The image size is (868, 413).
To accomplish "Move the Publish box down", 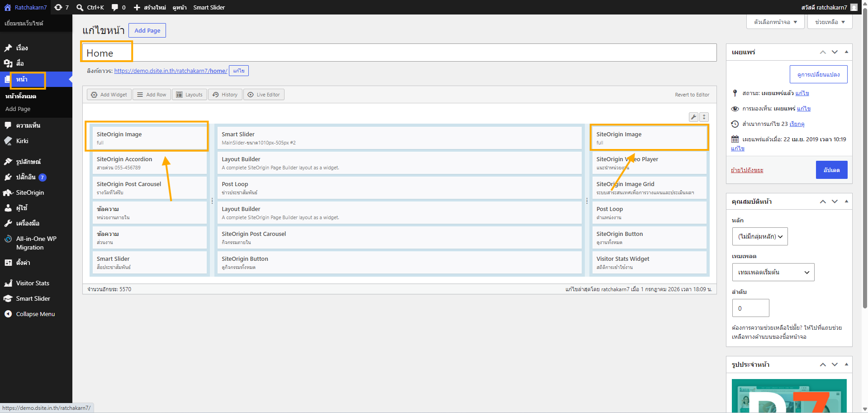I will point(835,52).
